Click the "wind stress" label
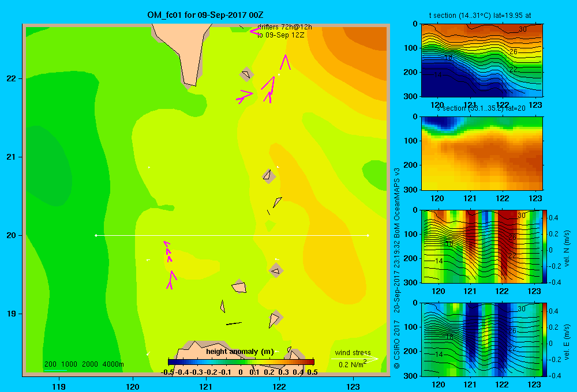The image size is (577, 392). point(353,352)
